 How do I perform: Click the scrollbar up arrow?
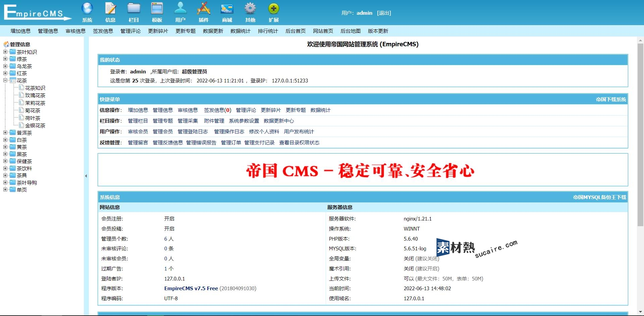[x=640, y=40]
